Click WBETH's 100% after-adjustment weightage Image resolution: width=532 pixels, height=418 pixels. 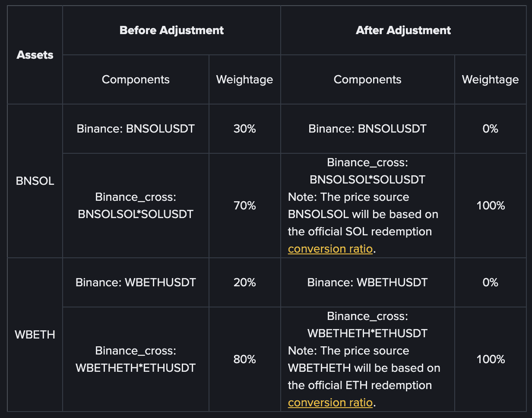coord(491,359)
